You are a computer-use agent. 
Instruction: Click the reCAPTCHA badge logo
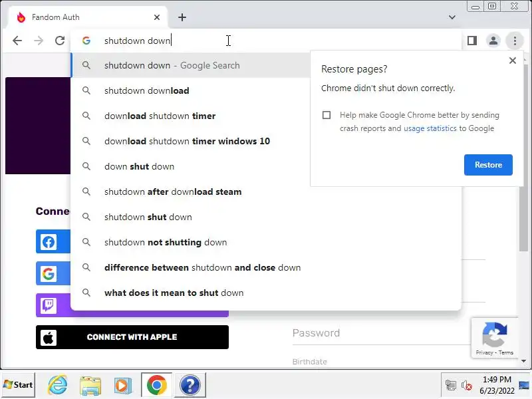click(495, 334)
